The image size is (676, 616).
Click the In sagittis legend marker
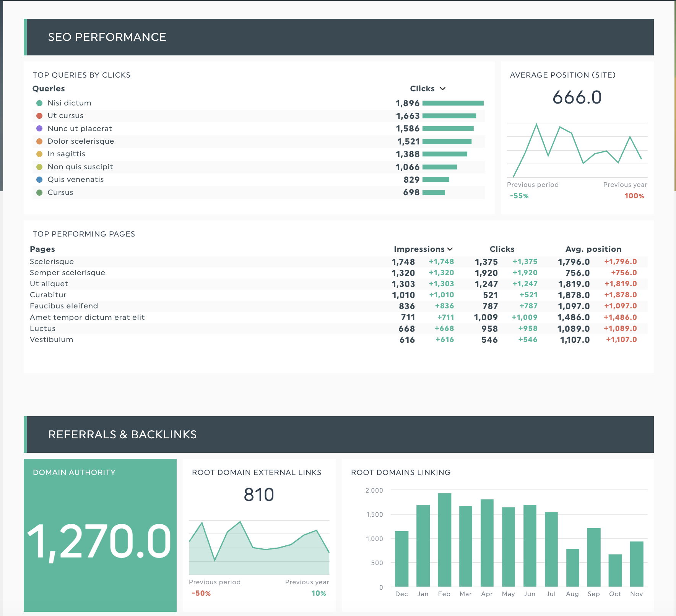pyautogui.click(x=39, y=154)
